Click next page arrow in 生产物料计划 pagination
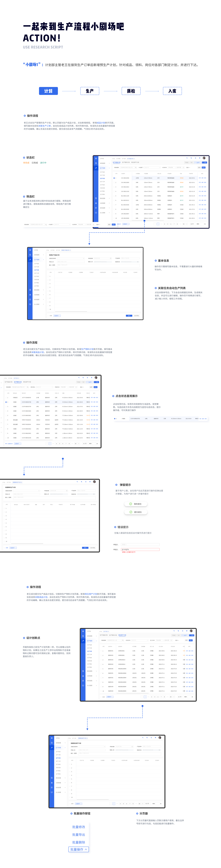 click(x=79, y=444)
